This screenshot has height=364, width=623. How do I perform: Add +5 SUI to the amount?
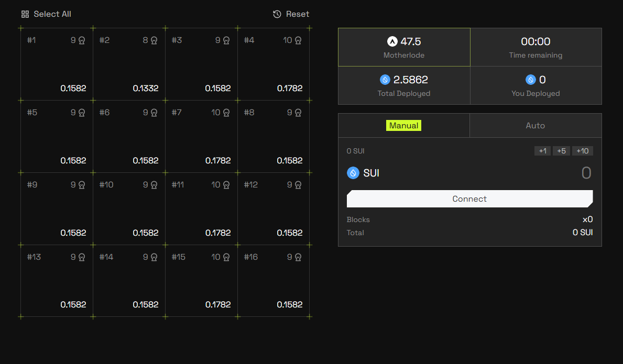pos(561,151)
